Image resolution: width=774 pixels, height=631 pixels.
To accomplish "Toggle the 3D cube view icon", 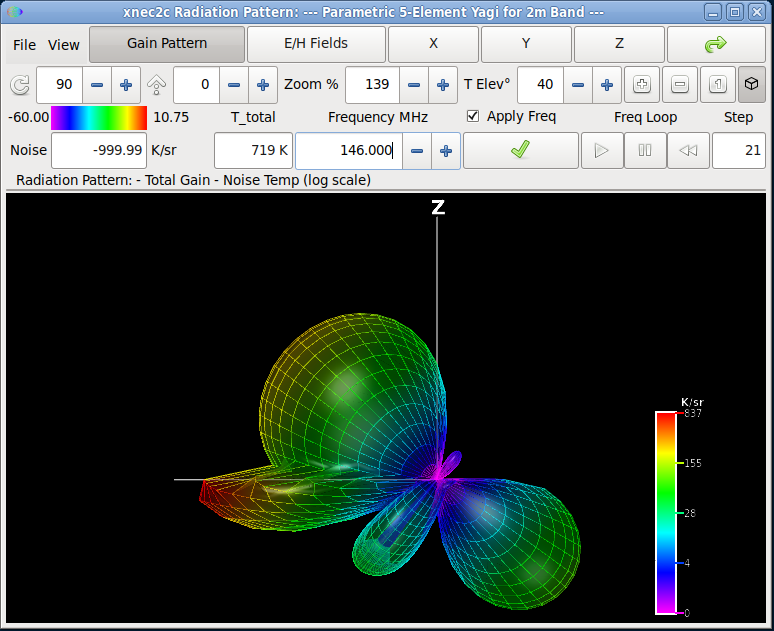I will (751, 85).
